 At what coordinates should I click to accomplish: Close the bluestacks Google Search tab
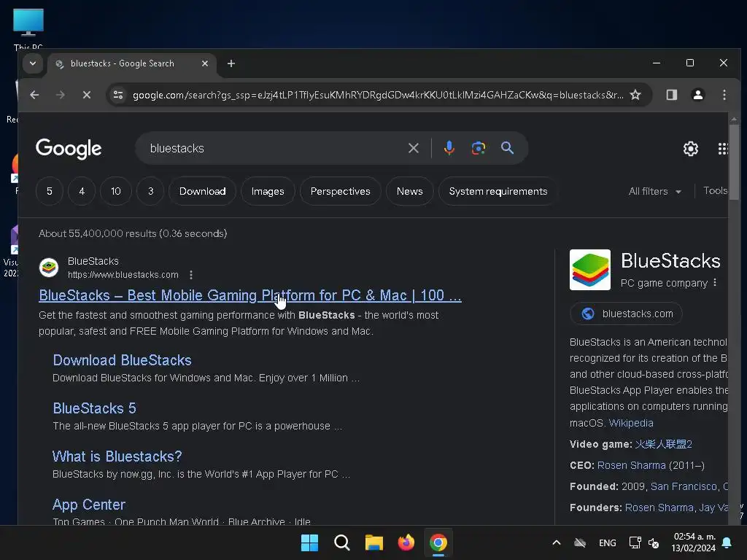205,63
